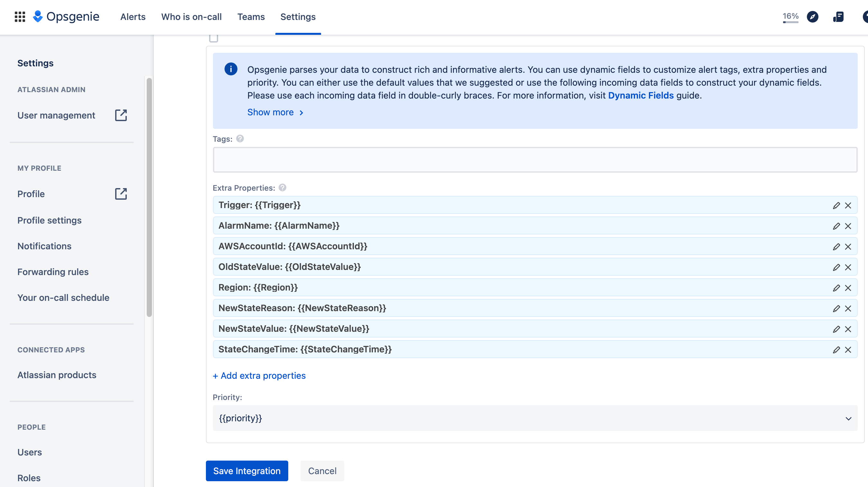This screenshot has width=868, height=487.
Task: Click Save Integration button
Action: [x=247, y=471]
